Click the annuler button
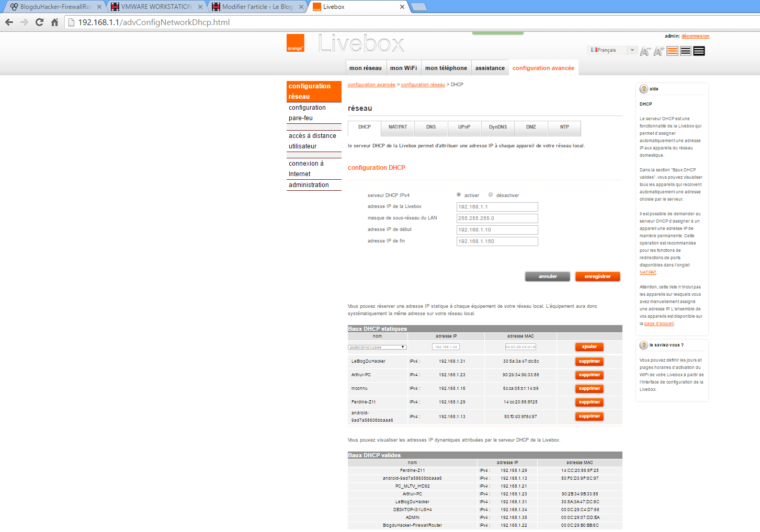 tap(548, 276)
